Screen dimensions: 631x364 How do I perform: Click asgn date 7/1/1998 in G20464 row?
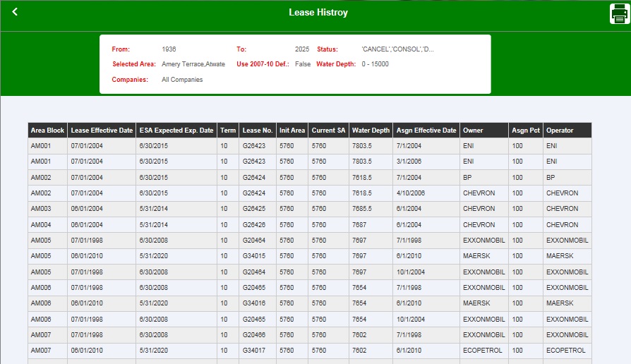[x=409, y=241]
